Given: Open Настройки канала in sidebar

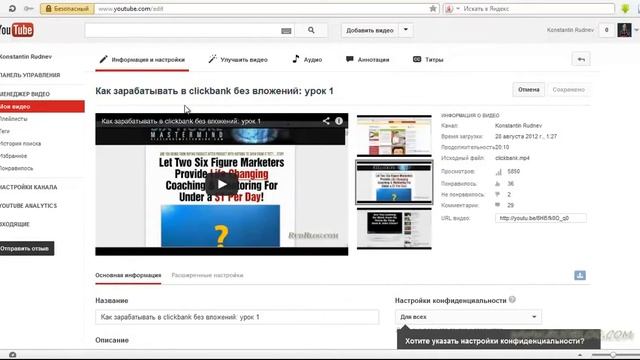Looking at the screenshot, I should 29,187.
